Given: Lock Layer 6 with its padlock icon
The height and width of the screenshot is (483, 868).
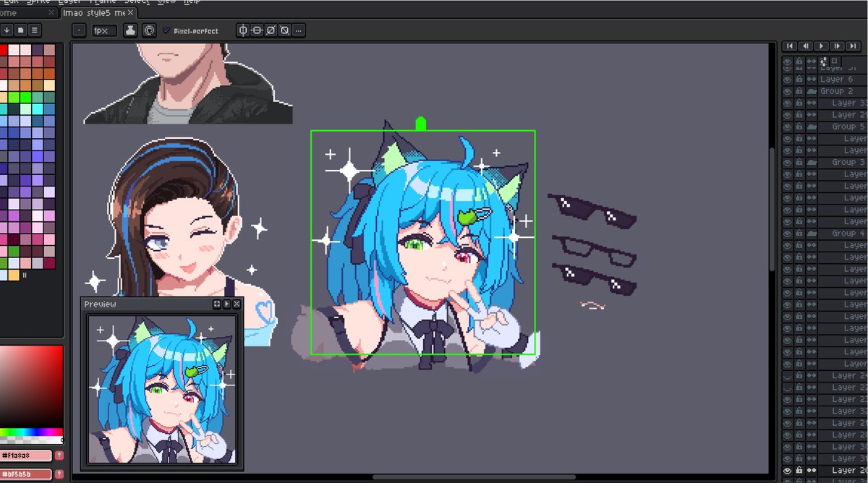Looking at the screenshot, I should [x=799, y=80].
